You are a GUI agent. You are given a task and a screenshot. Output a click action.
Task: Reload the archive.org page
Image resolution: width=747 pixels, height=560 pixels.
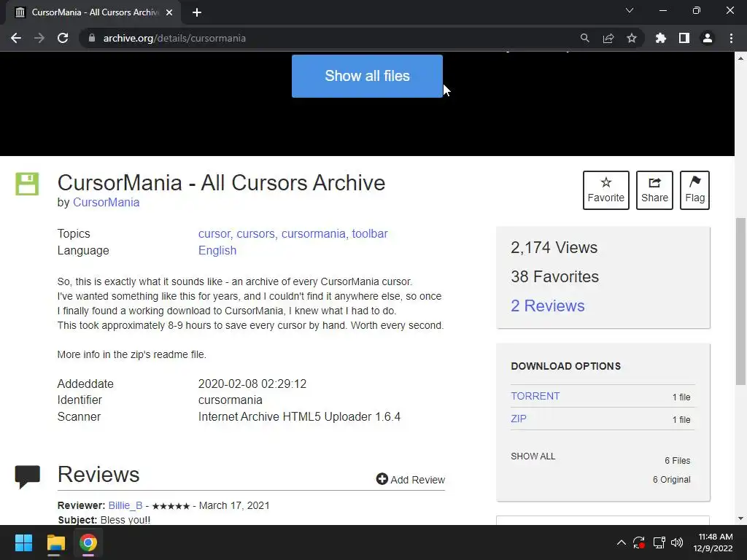(x=63, y=38)
